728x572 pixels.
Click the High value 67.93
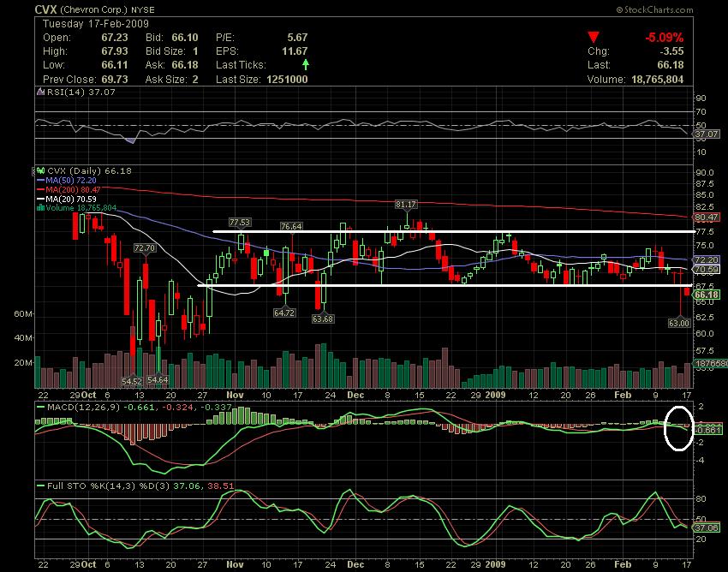115,51
